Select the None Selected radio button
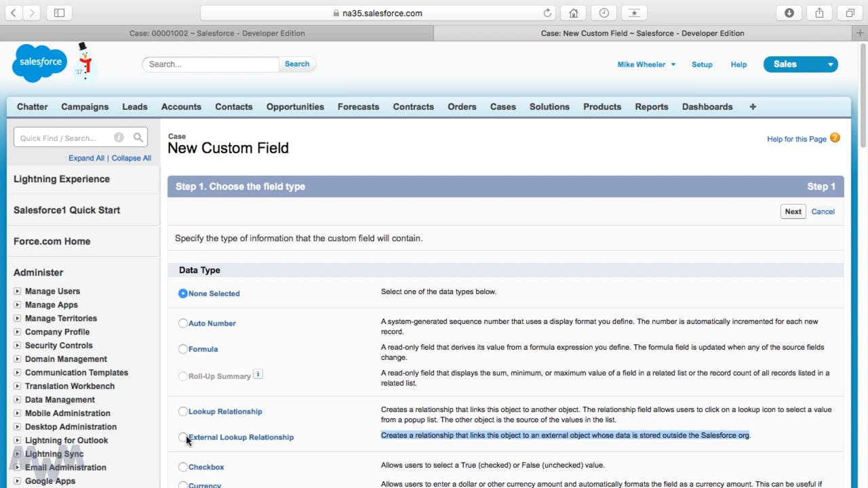The image size is (868, 488). [182, 293]
